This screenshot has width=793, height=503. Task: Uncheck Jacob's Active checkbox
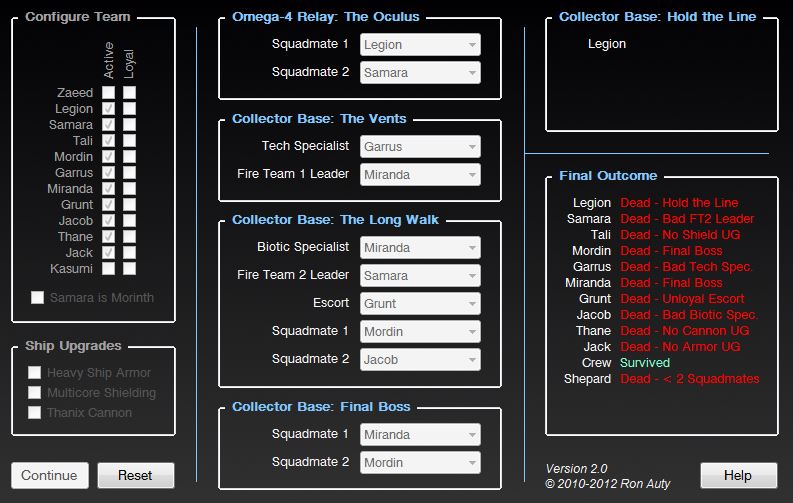click(x=108, y=220)
